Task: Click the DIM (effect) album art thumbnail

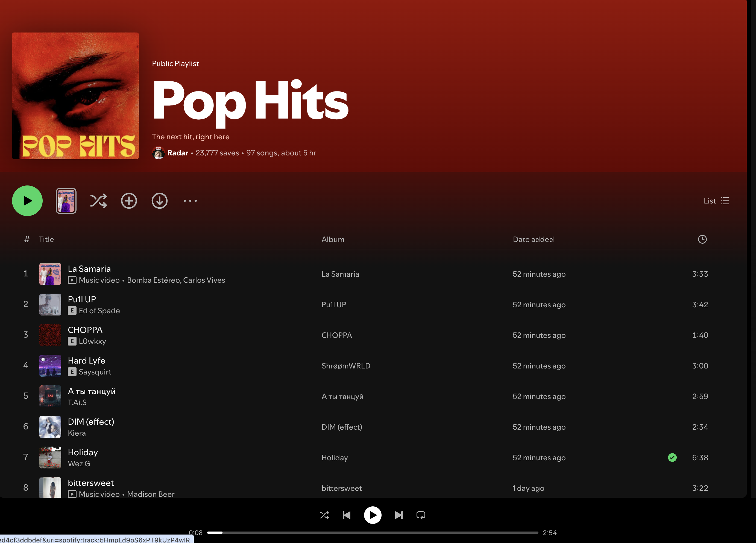Action: point(50,427)
